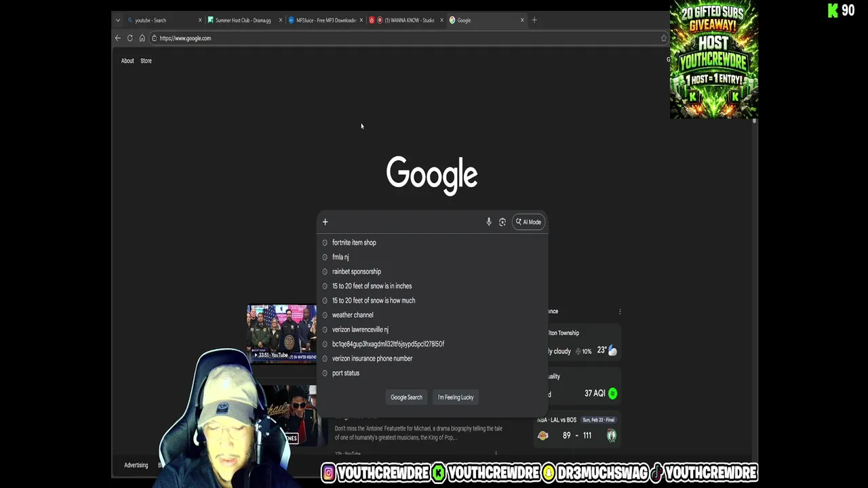Select the 'rainbet sponsorship' suggestion
The height and width of the screenshot is (488, 868).
click(x=432, y=271)
